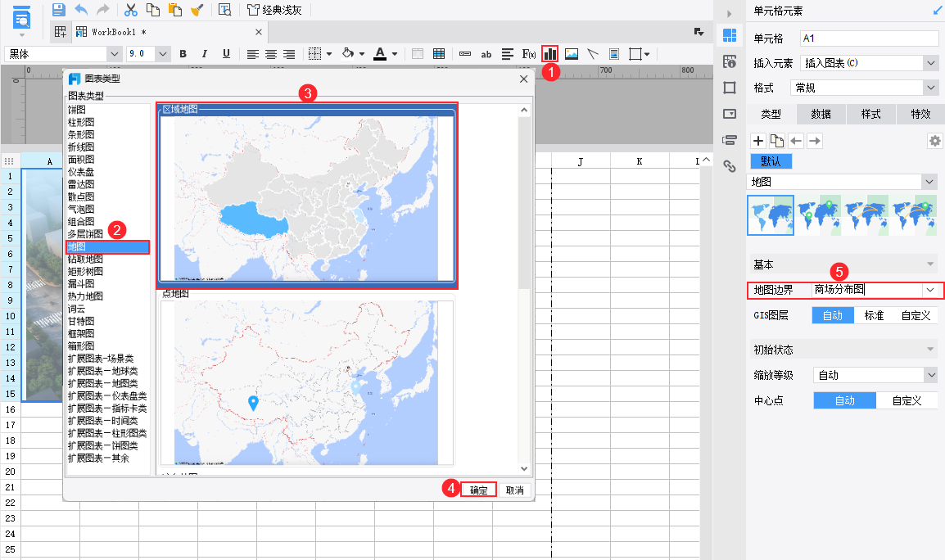Switch to the 特效 tab
The height and width of the screenshot is (560, 945).
pos(920,114)
